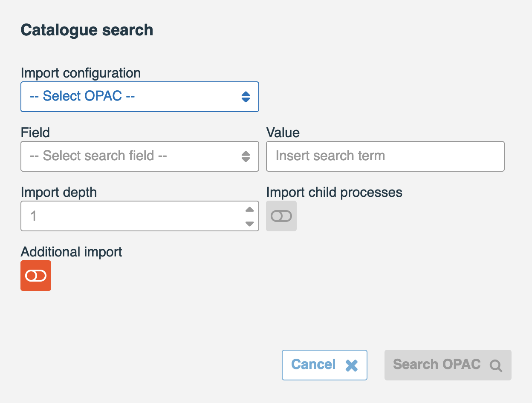Enable the Additional import switch
This screenshot has width=532, height=403.
coord(36,276)
